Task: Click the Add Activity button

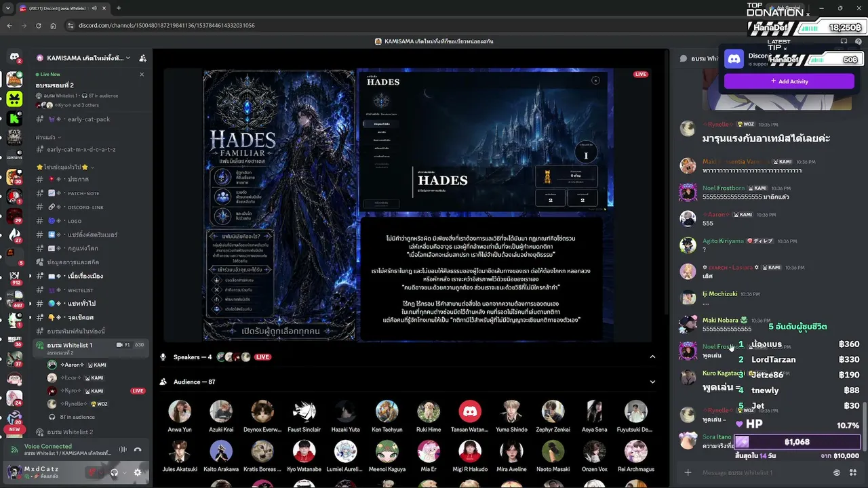Action: (x=789, y=81)
